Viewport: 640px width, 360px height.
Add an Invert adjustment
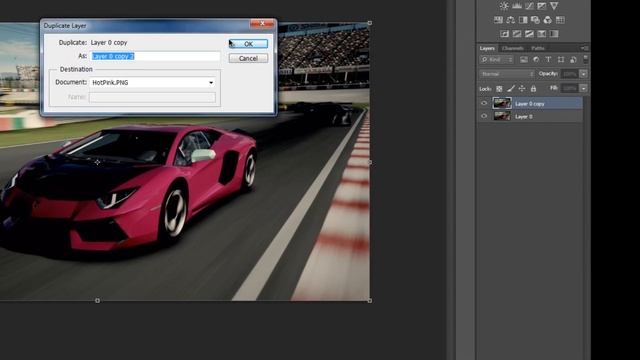504,33
